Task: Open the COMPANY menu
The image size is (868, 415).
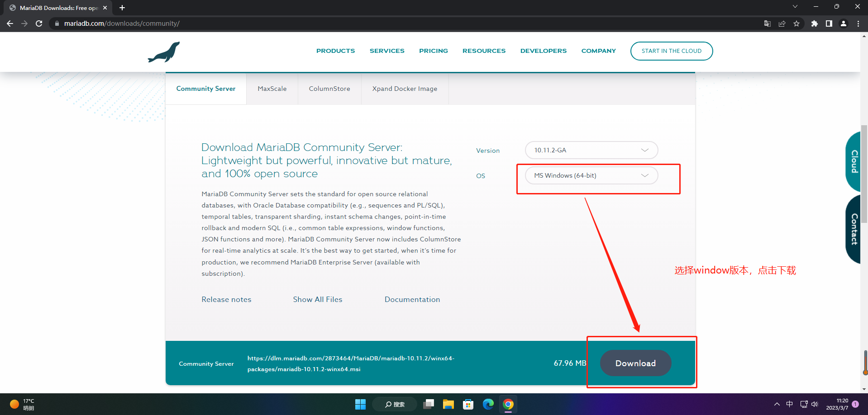Action: point(599,51)
